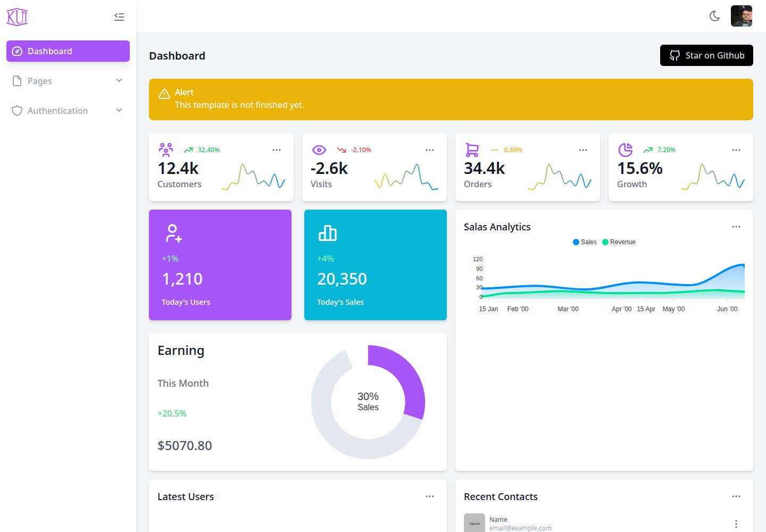The image size is (766, 532).
Task: Toggle the Sales series in chart legend
Action: (x=585, y=242)
